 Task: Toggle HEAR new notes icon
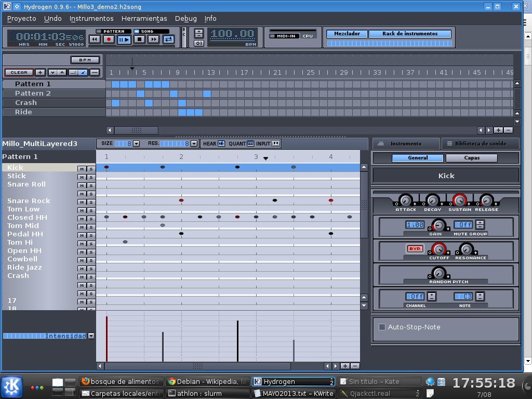221,143
